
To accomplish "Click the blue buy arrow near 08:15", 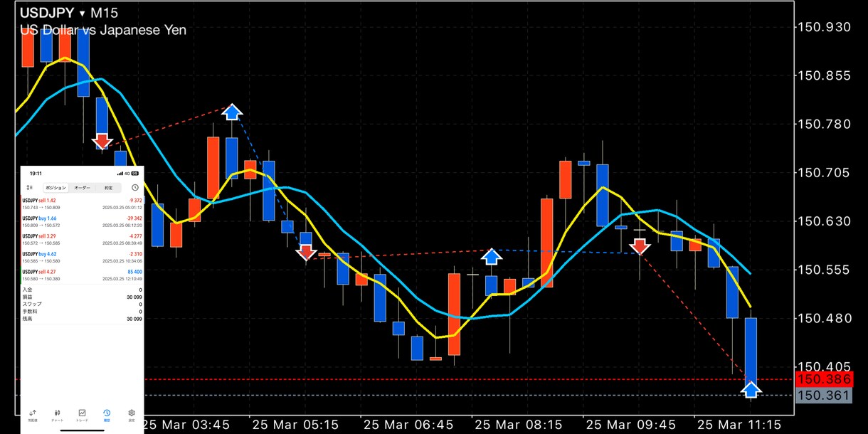I will tap(492, 256).
